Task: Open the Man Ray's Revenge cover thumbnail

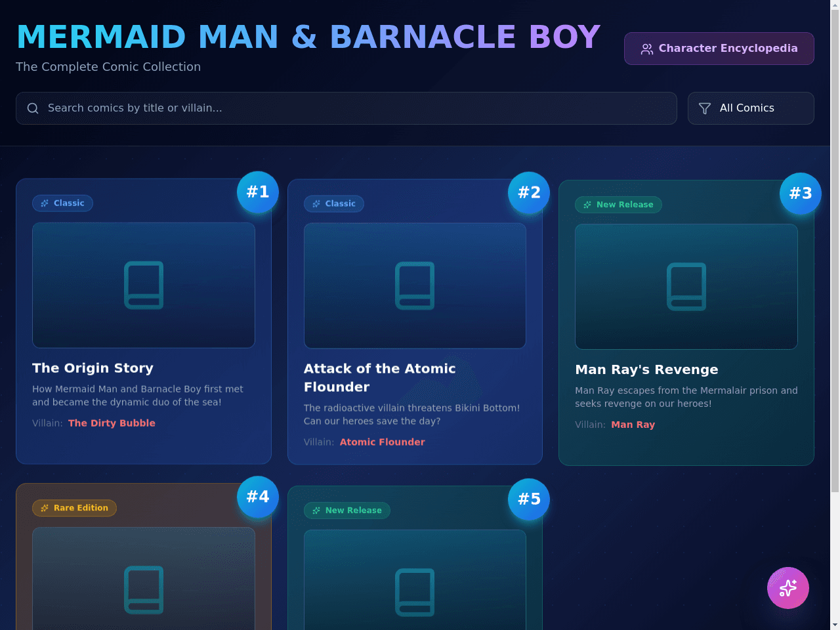Action: coord(686,287)
